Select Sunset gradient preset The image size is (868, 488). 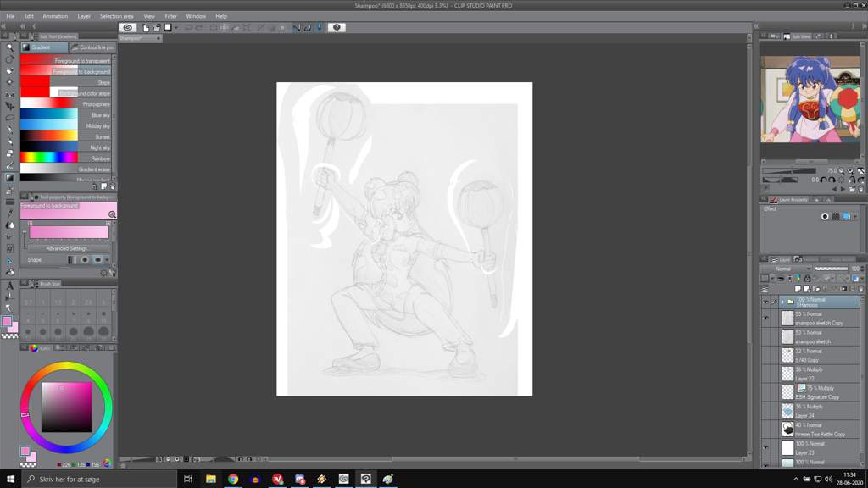click(x=66, y=136)
